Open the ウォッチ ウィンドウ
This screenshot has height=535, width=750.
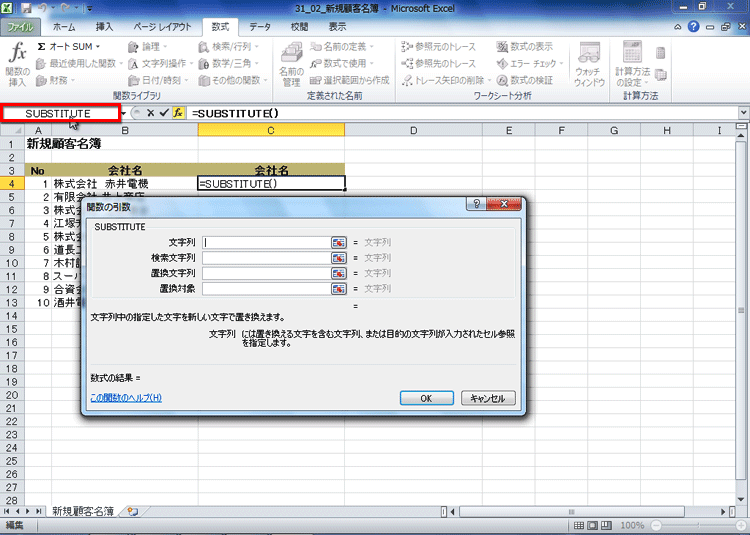(x=589, y=64)
